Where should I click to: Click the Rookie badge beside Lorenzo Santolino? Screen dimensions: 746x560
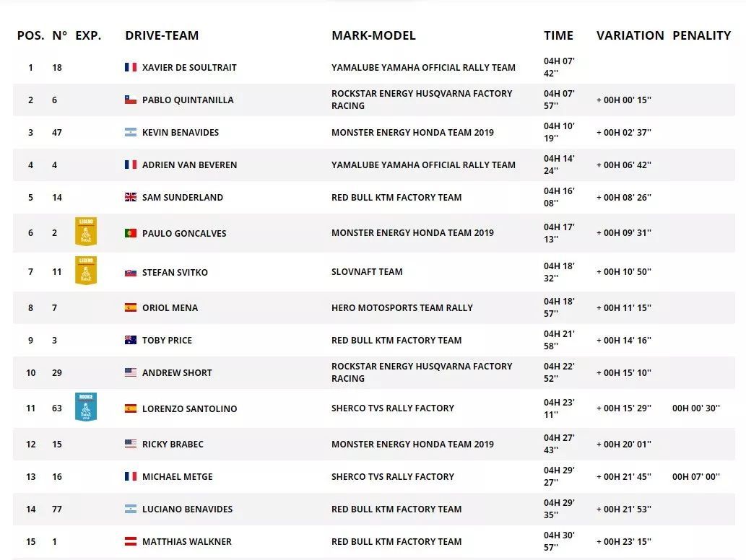[86, 407]
